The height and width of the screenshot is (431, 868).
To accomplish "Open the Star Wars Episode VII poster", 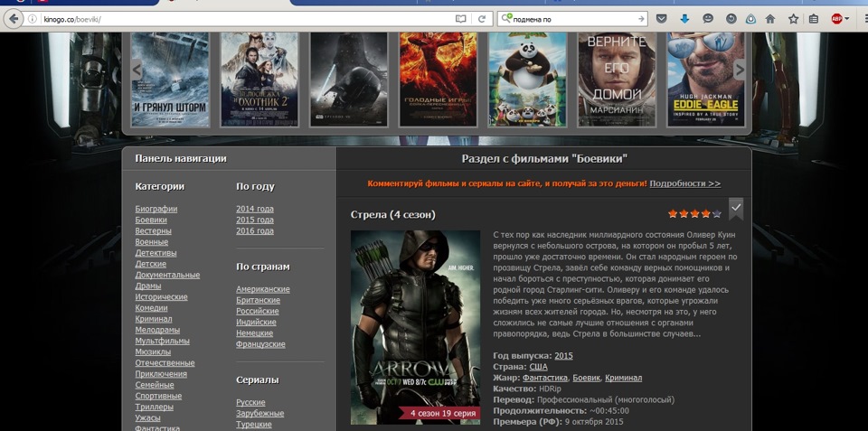I will [349, 80].
